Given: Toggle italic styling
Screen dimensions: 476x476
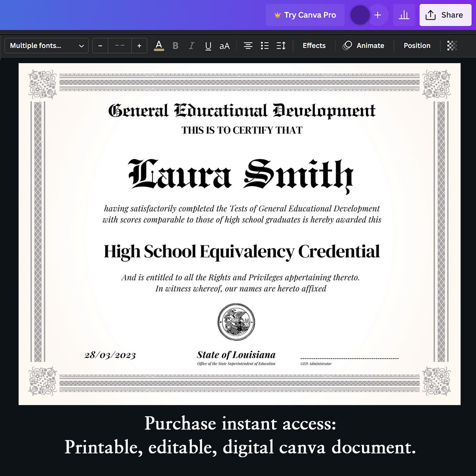Looking at the screenshot, I should (192, 46).
